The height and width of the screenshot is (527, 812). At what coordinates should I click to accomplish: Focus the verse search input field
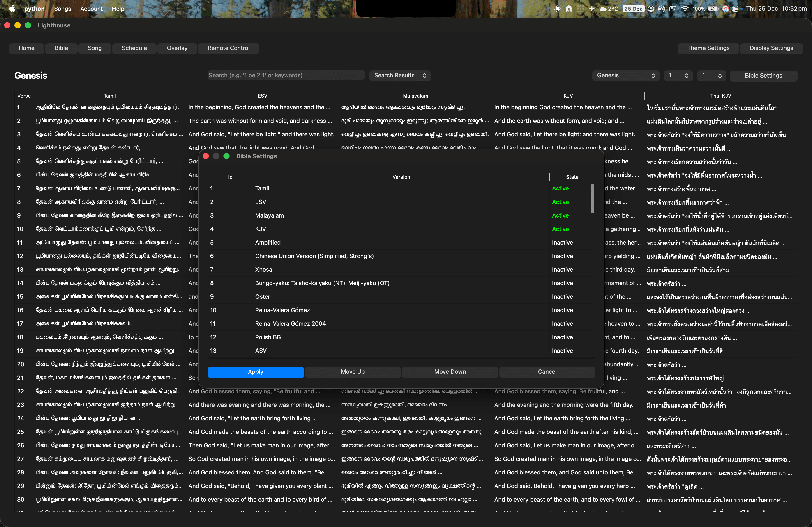tap(286, 75)
